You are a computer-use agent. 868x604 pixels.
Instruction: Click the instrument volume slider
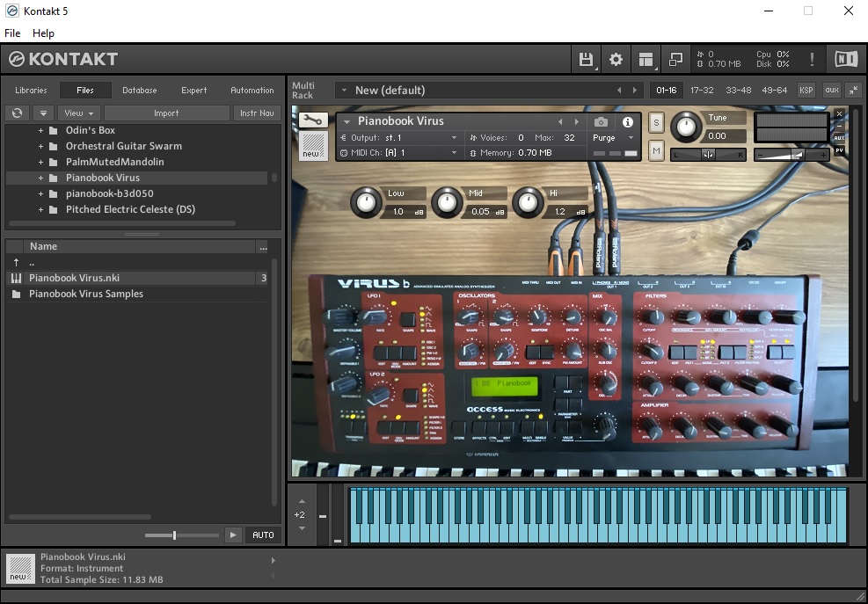point(791,156)
